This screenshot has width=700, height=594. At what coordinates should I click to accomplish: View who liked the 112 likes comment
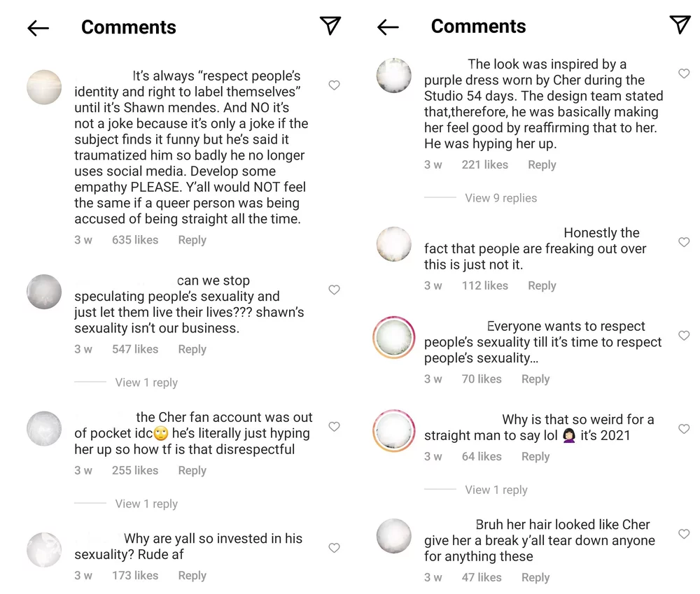click(x=484, y=285)
